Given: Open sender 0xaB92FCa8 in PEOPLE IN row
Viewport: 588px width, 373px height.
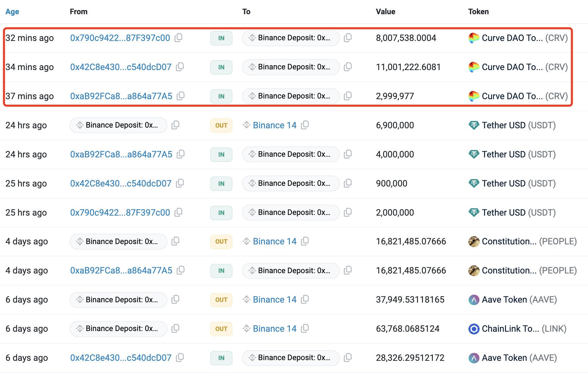Looking at the screenshot, I should (121, 270).
